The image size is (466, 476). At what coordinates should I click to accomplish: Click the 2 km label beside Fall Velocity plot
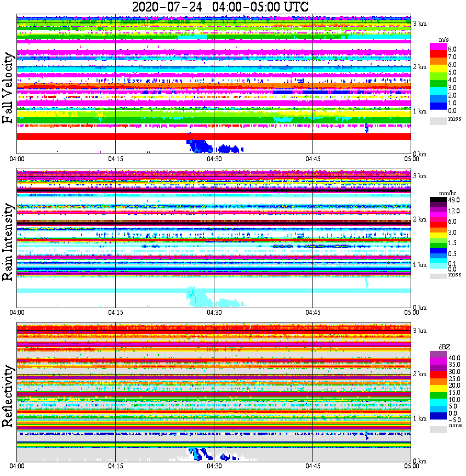click(419, 67)
